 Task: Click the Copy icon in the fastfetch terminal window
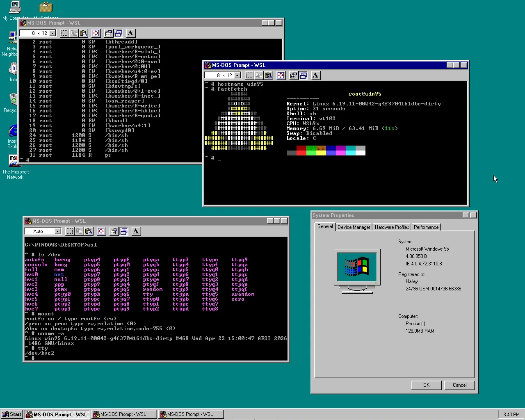click(259, 75)
